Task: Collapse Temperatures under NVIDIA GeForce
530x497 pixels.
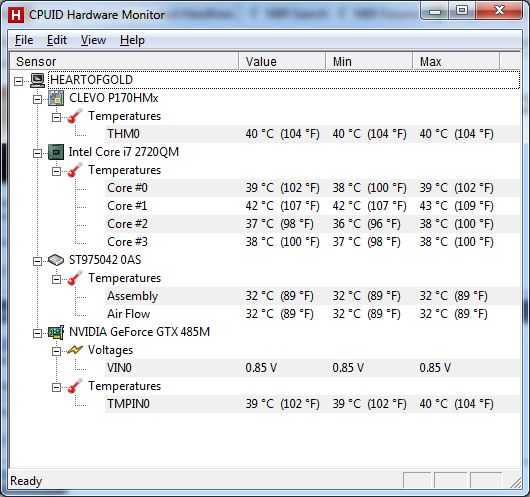Action: [x=56, y=387]
